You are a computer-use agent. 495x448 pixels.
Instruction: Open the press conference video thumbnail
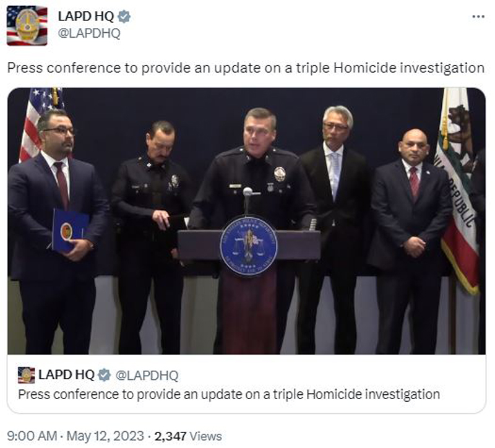[x=246, y=221]
